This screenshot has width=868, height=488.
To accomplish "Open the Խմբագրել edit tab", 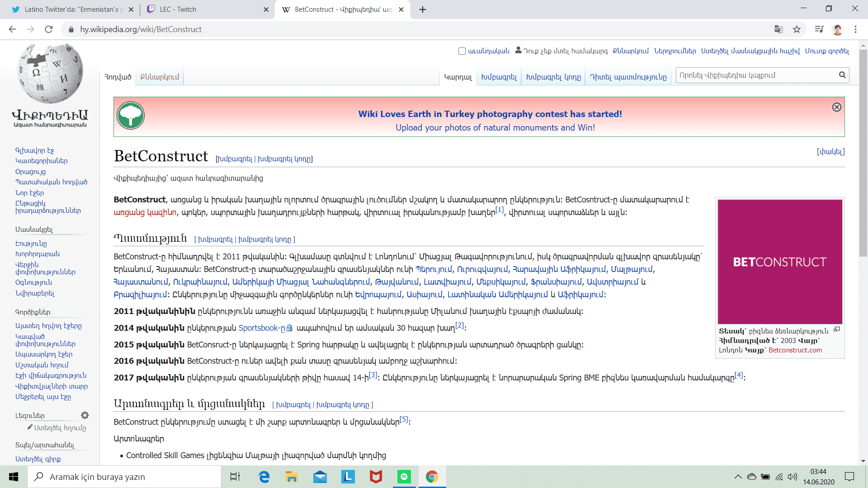I will tap(499, 77).
